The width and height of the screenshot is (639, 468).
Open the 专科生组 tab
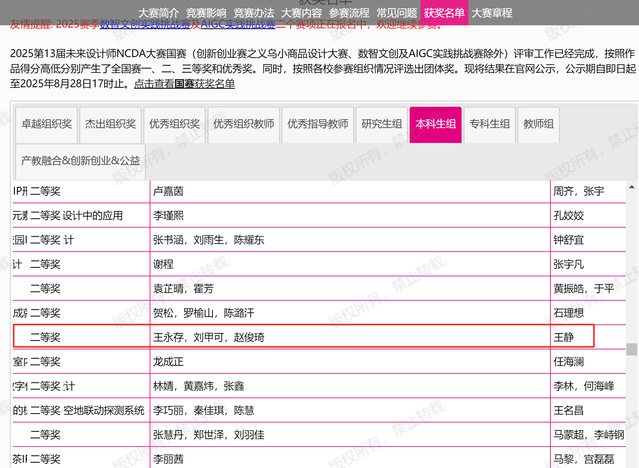490,125
